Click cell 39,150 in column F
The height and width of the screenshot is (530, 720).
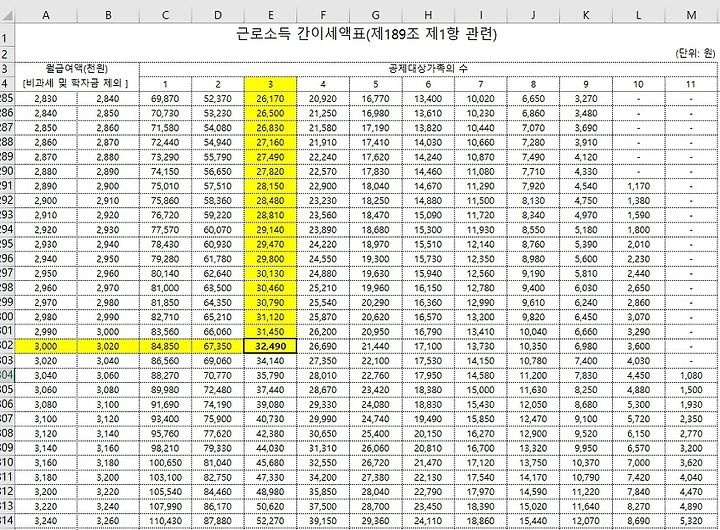(x=323, y=521)
